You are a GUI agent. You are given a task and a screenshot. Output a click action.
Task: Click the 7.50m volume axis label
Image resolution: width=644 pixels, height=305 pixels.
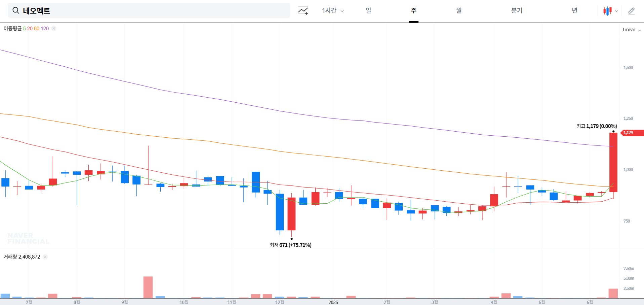(629, 269)
